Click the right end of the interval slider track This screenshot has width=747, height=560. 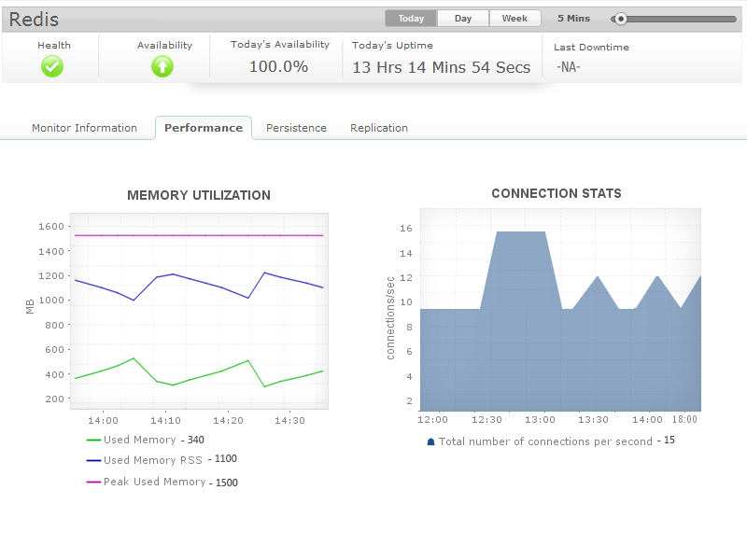click(734, 19)
